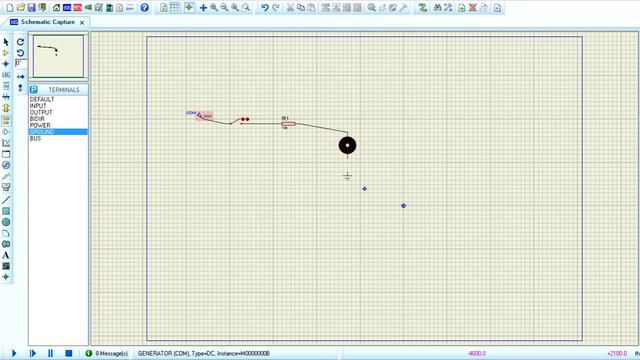Screen dimensions: 640x360
Task: Flip vertically with Y-mirror arrow
Action: pos(20,87)
